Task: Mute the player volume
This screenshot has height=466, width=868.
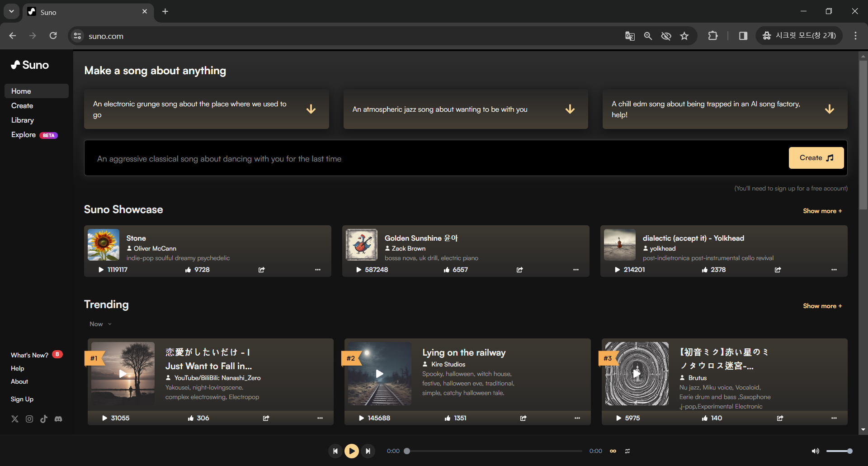Action: [x=816, y=451]
